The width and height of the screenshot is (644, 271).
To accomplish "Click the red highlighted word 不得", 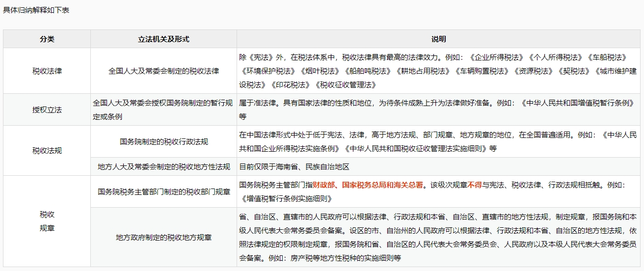I will pyautogui.click(x=475, y=185).
